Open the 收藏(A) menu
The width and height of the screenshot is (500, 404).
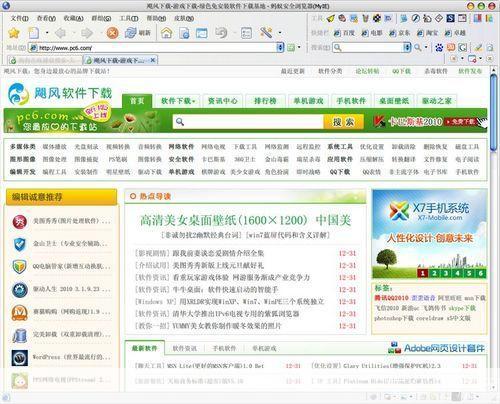point(73,18)
